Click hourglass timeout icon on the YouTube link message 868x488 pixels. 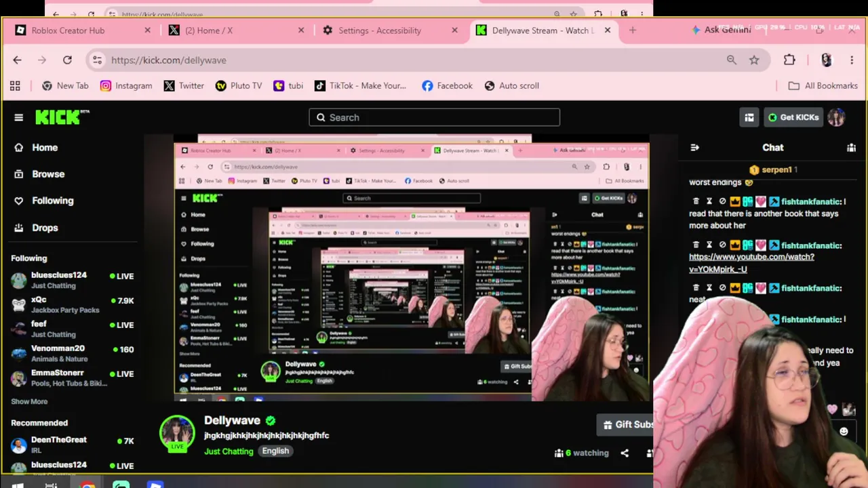point(709,245)
